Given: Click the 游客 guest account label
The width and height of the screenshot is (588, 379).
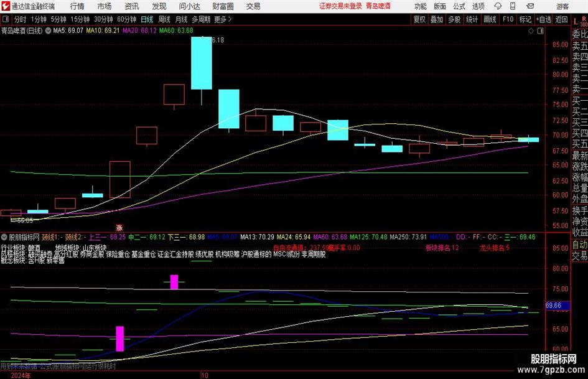Looking at the screenshot, I should [x=562, y=6].
